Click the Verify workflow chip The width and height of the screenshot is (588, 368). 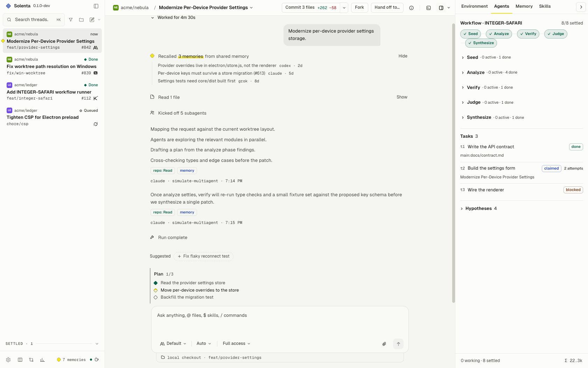coord(528,34)
